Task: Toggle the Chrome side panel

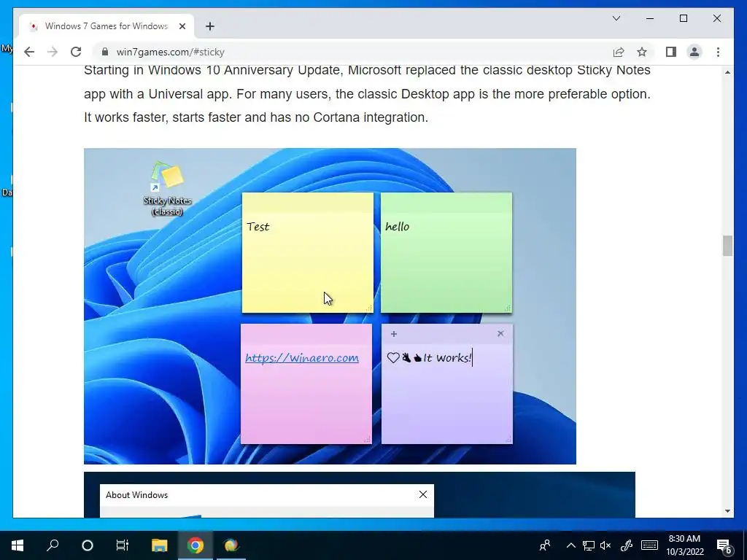Action: point(671,52)
